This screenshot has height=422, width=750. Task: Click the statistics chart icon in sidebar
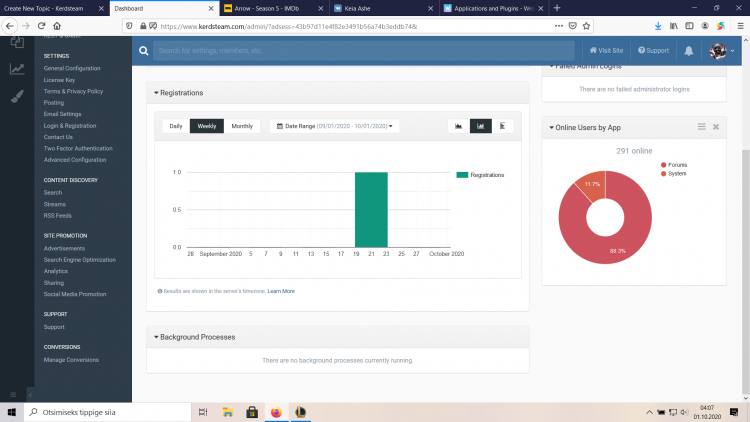(17, 69)
